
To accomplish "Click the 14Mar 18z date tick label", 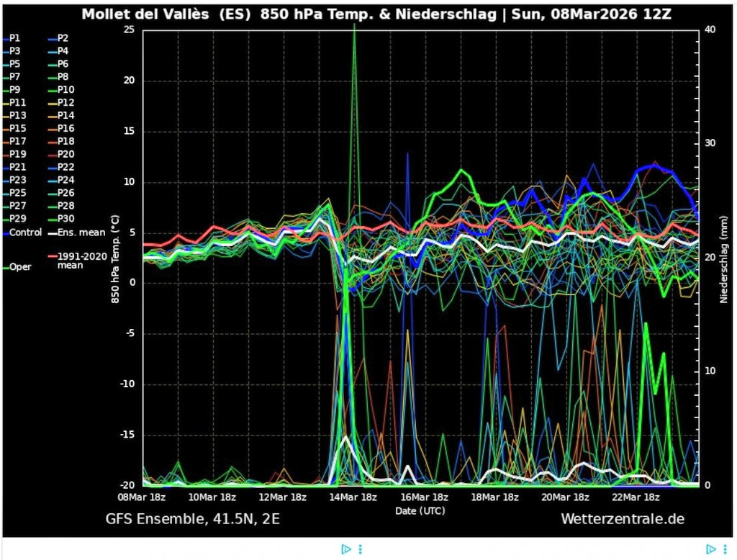I will (x=353, y=497).
